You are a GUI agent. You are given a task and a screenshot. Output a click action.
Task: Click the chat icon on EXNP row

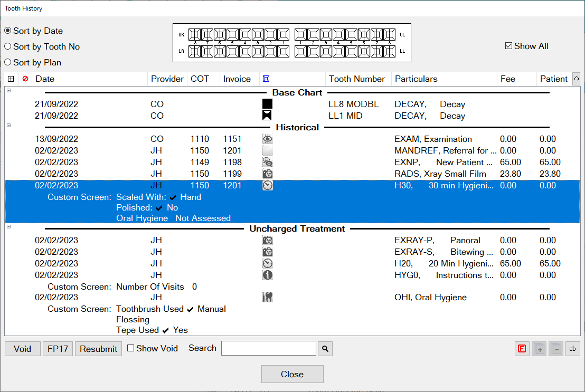(x=268, y=162)
